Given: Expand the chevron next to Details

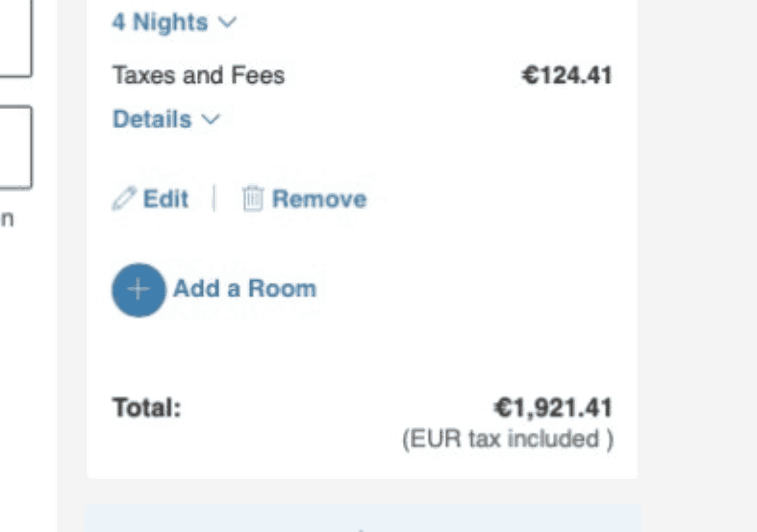Looking at the screenshot, I should pos(211,119).
